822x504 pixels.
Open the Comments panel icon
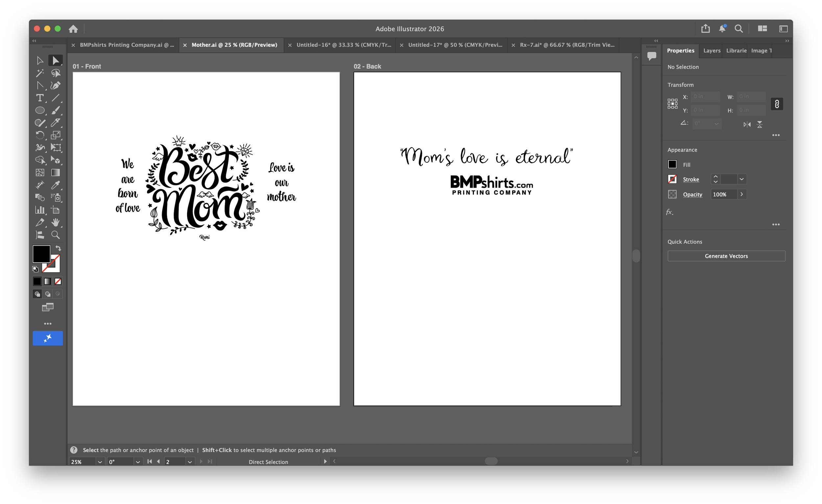click(x=652, y=56)
